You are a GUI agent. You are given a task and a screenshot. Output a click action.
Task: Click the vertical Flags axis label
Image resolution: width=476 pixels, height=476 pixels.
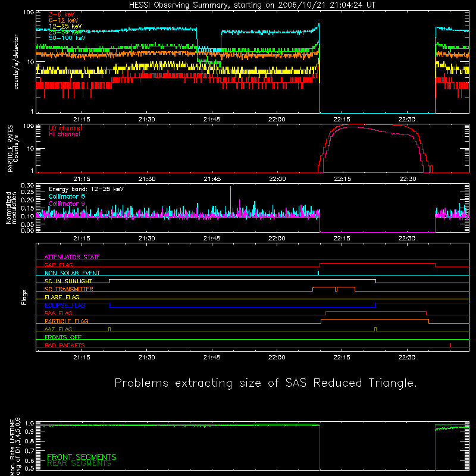[24, 297]
